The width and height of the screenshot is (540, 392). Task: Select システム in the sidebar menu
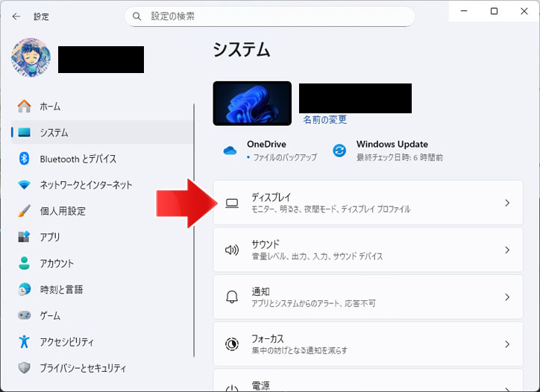point(54,133)
